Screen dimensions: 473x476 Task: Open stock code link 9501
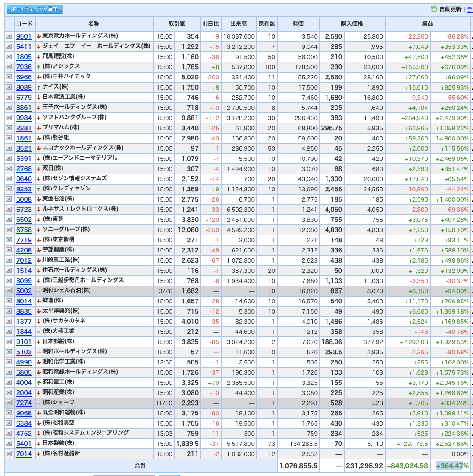(x=24, y=36)
